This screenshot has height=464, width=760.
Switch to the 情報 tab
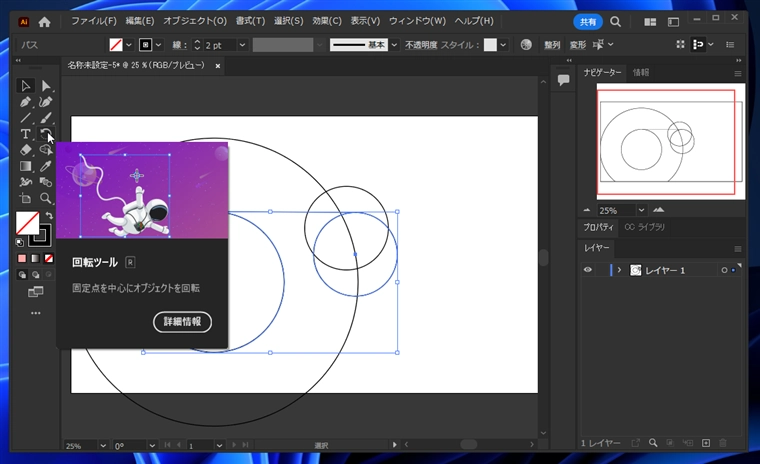point(641,73)
